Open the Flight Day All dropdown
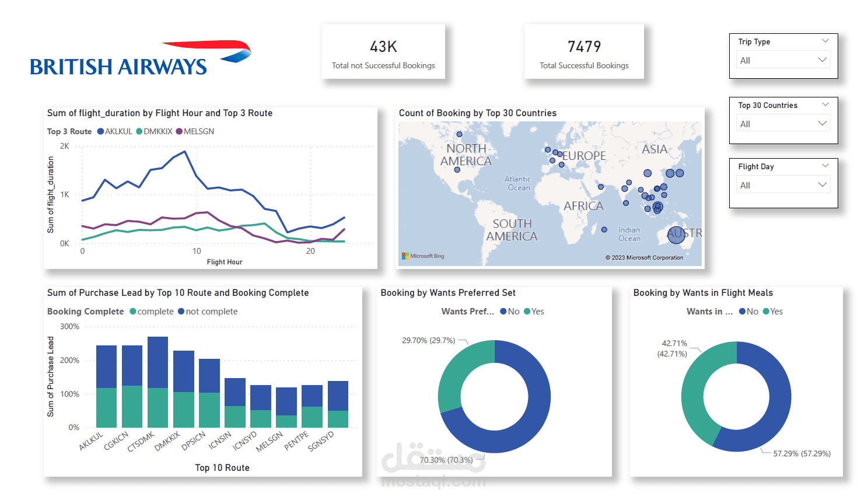The image size is (868, 500). [x=783, y=185]
